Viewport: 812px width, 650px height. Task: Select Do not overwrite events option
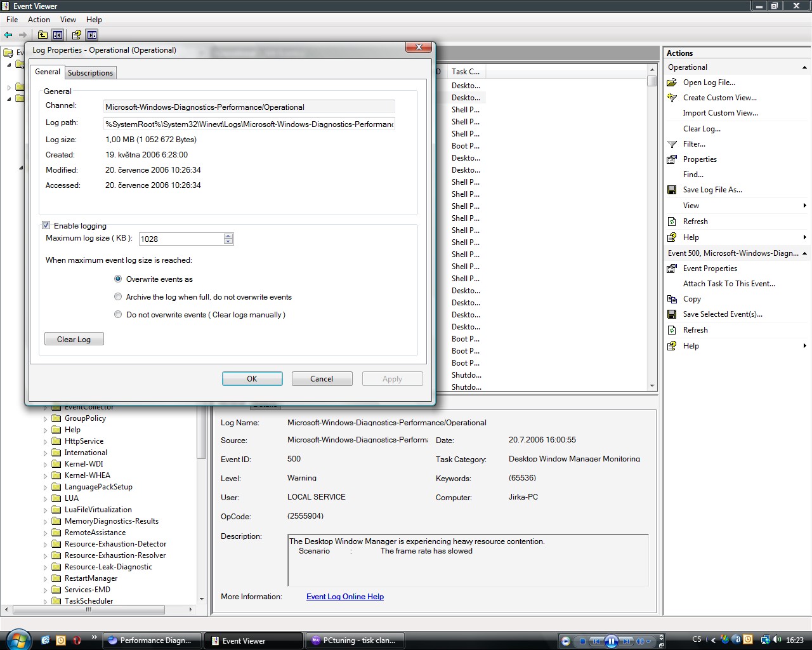118,314
